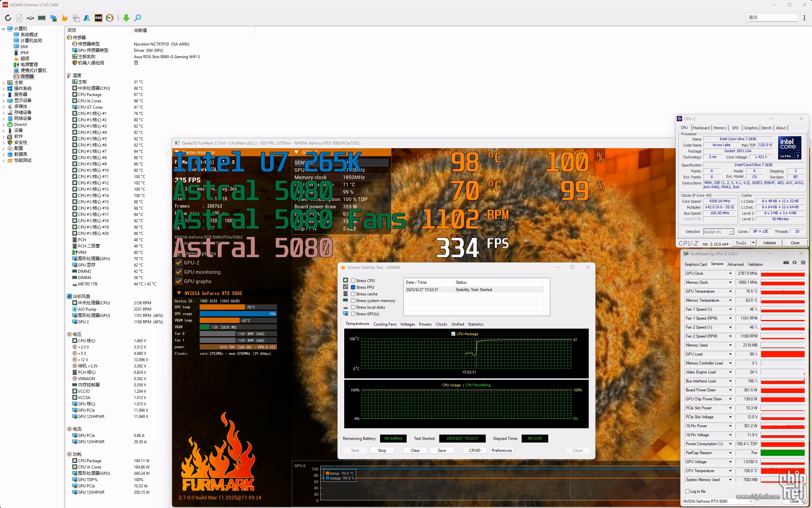The height and width of the screenshot is (508, 812).
Task: Open GPU Clock sensor dropdown in GPU-Z
Action: click(730, 273)
